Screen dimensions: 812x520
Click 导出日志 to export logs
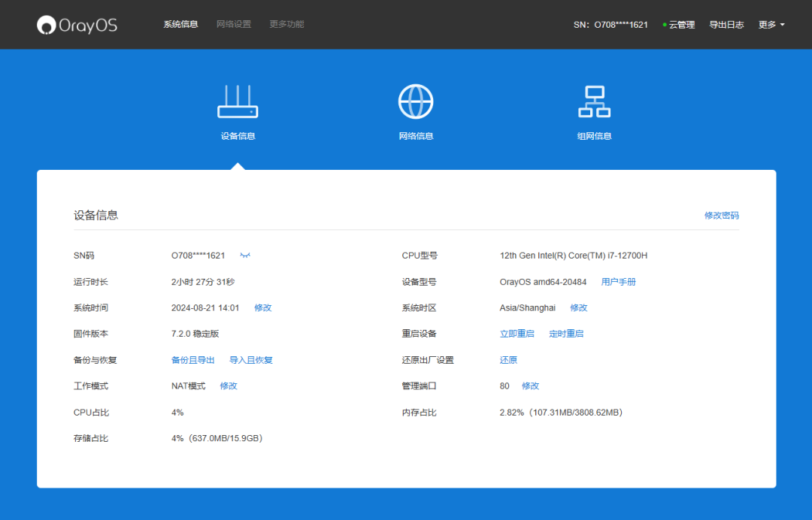click(726, 24)
